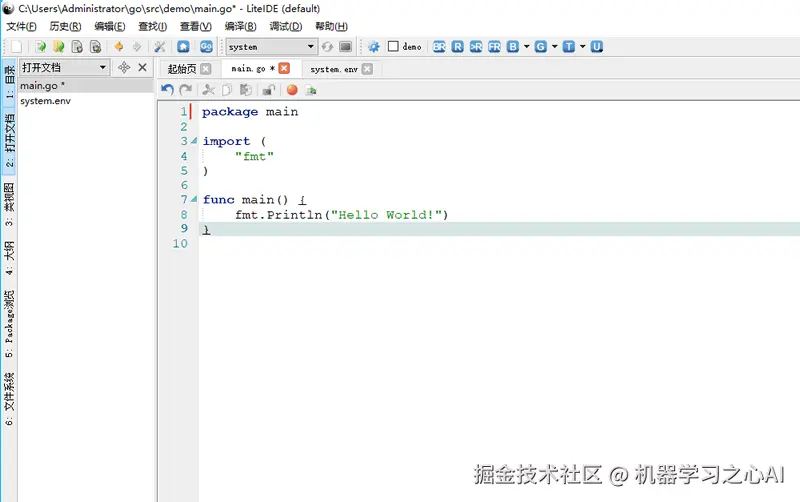Click the Open folder icon in toolbar
This screenshot has width=800, height=502.
(59, 47)
